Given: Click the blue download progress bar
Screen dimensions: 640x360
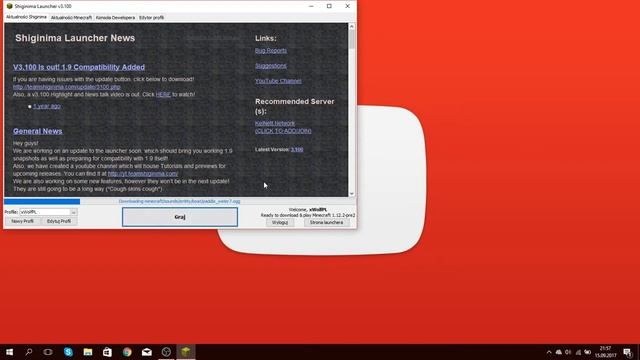Looking at the screenshot, I should [42, 201].
